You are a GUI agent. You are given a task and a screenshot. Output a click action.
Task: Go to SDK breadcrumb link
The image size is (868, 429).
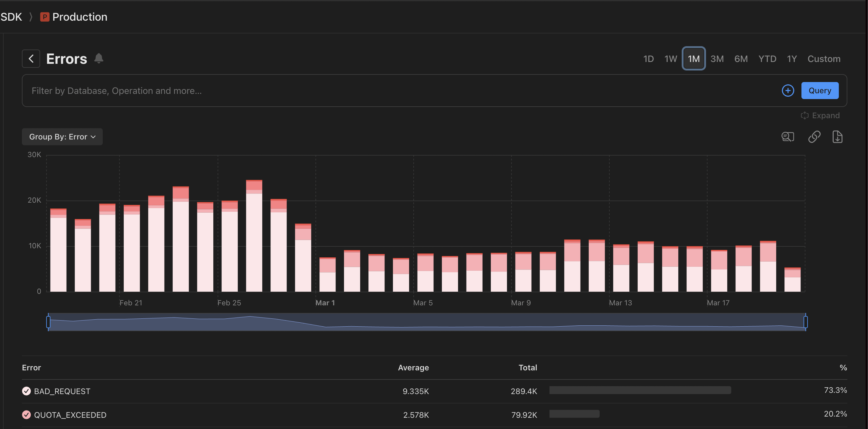coord(11,17)
